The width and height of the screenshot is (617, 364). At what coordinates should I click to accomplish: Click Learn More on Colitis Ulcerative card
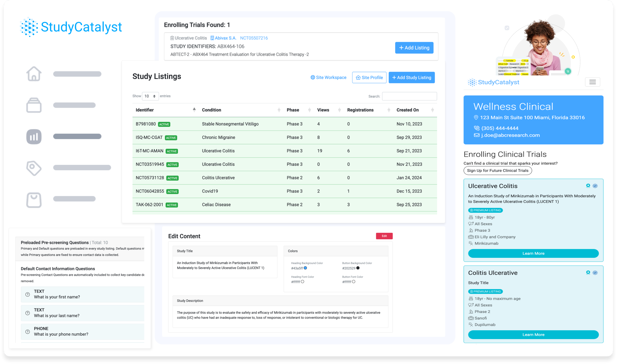coord(533,335)
